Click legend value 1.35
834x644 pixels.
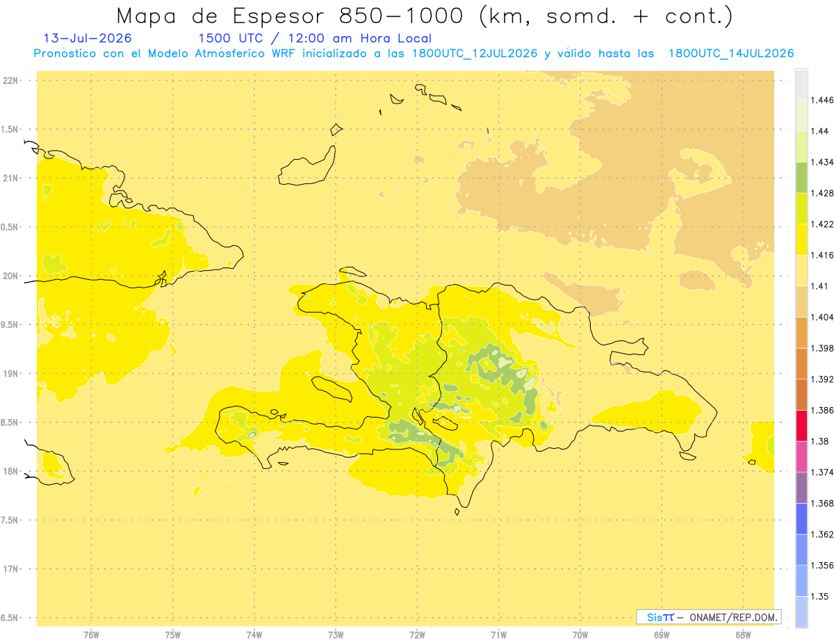(x=820, y=597)
